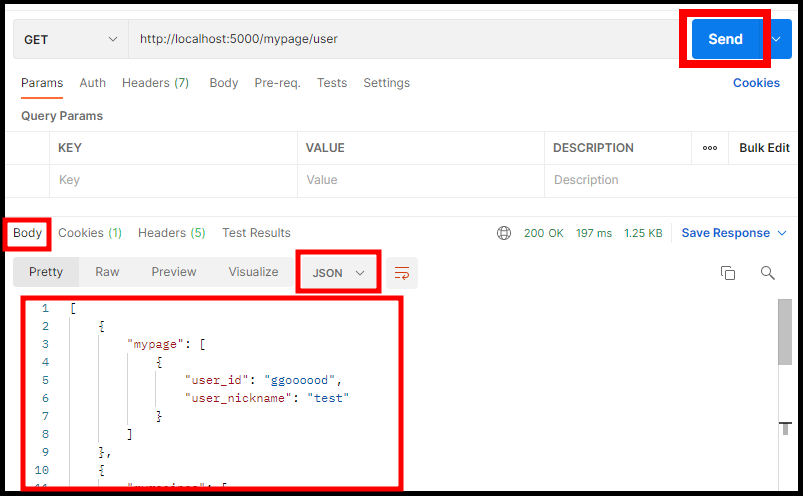Open the Test Results tab

[x=256, y=233]
